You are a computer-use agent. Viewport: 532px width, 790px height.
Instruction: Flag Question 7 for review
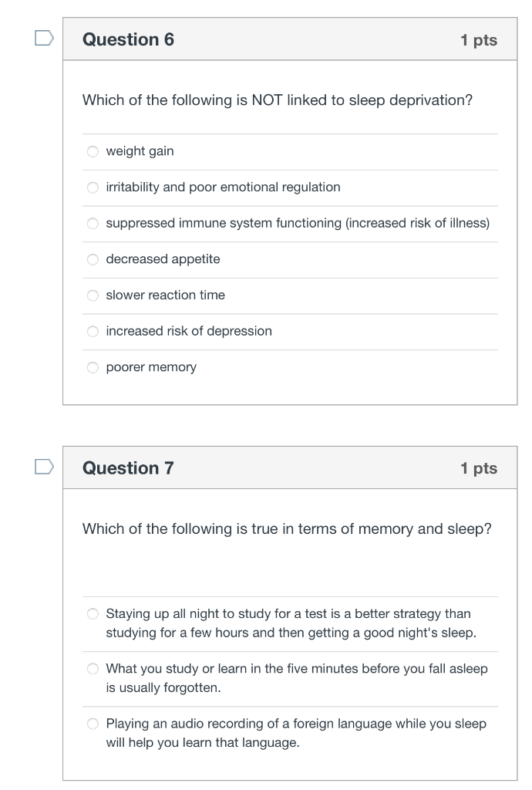click(x=43, y=466)
